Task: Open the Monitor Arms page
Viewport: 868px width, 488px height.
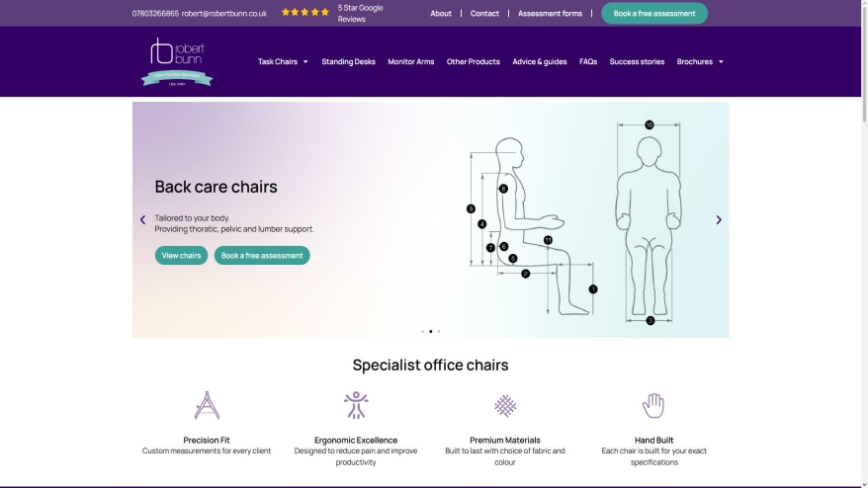Action: tap(410, 61)
